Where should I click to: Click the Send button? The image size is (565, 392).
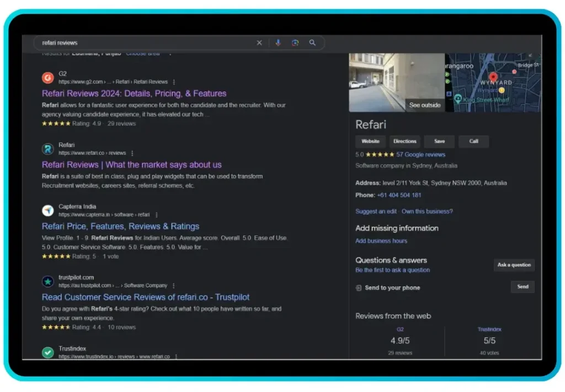click(x=523, y=287)
